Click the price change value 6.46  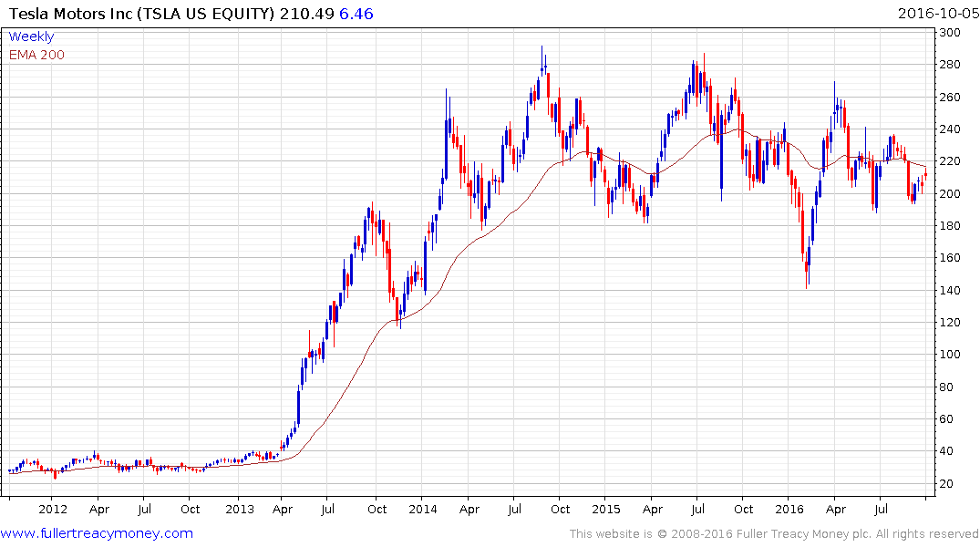point(356,14)
